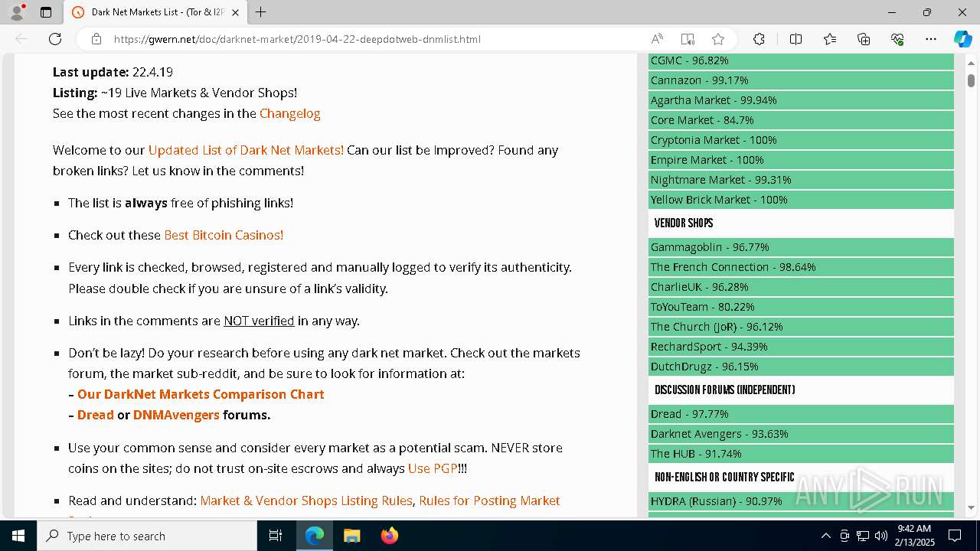Open the volume control tray icon

pyautogui.click(x=880, y=536)
